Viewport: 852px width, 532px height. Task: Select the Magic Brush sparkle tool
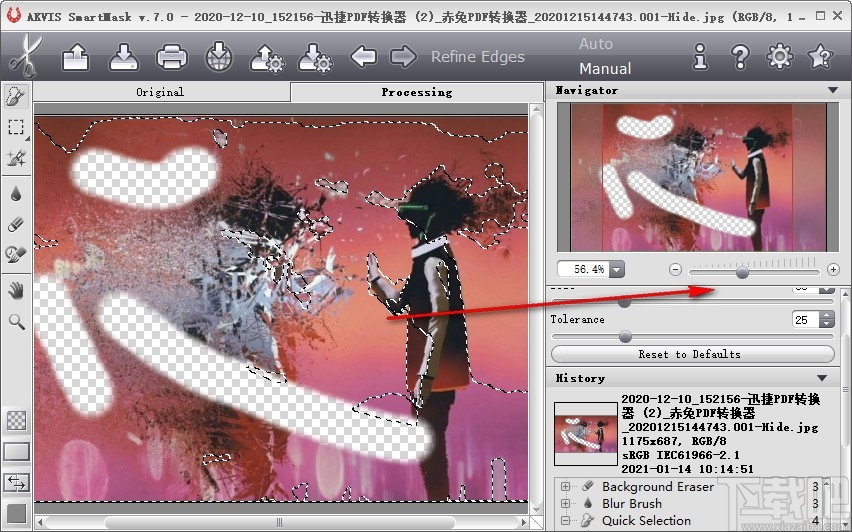16,158
